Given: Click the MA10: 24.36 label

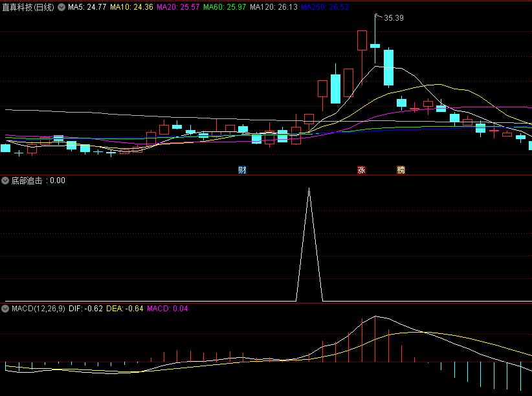Looking at the screenshot, I should pos(131,7).
